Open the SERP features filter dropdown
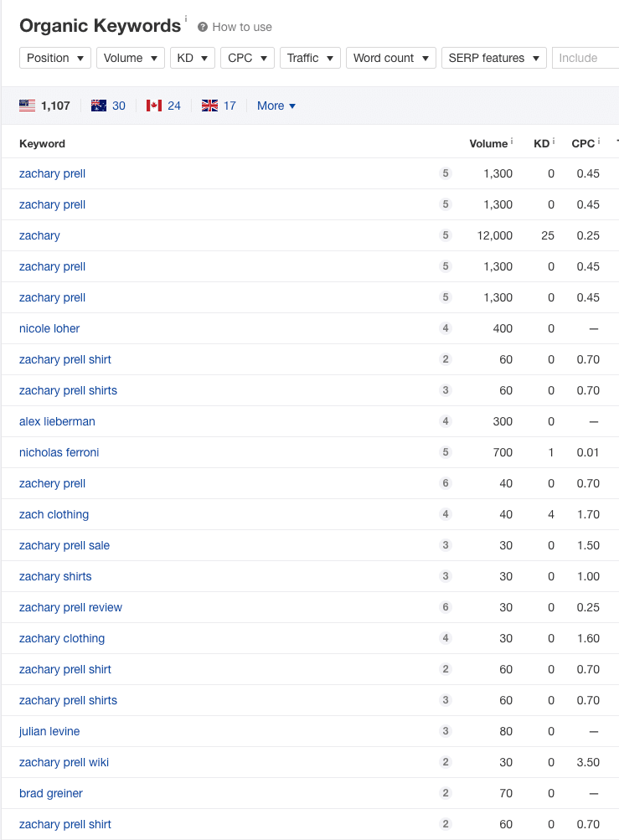This screenshot has height=840, width=619. point(494,58)
